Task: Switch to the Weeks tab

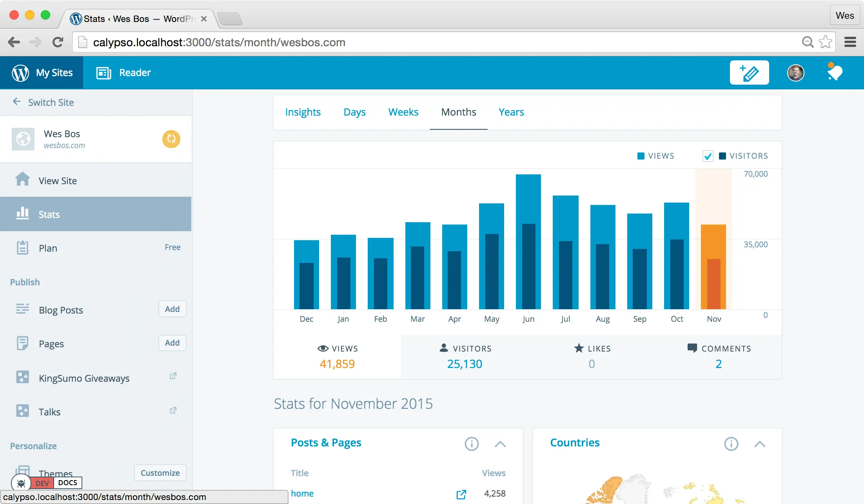Action: coord(403,112)
